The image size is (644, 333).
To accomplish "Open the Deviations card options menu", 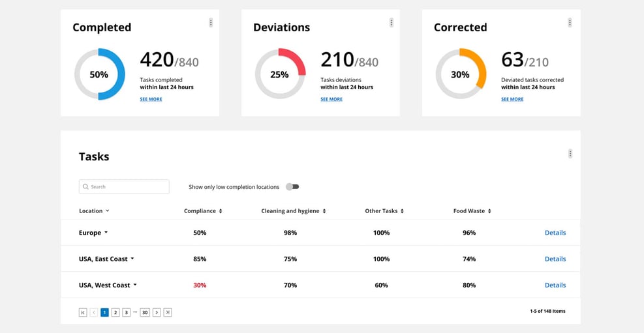I will 391,23.
